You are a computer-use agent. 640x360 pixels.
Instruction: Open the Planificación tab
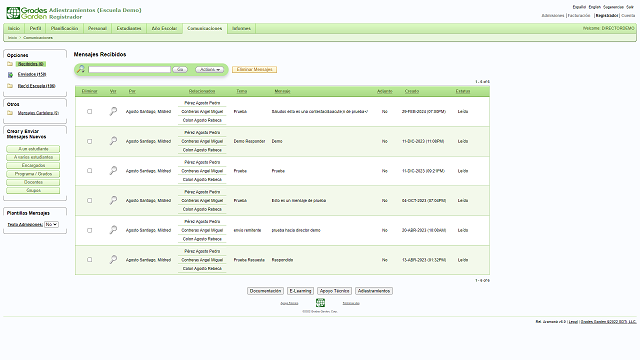click(64, 28)
